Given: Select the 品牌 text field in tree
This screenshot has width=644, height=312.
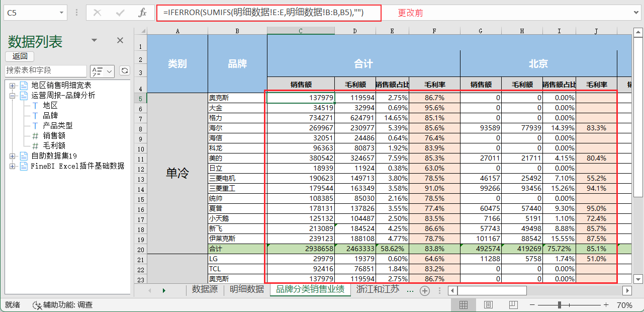Looking at the screenshot, I should click(x=50, y=115).
